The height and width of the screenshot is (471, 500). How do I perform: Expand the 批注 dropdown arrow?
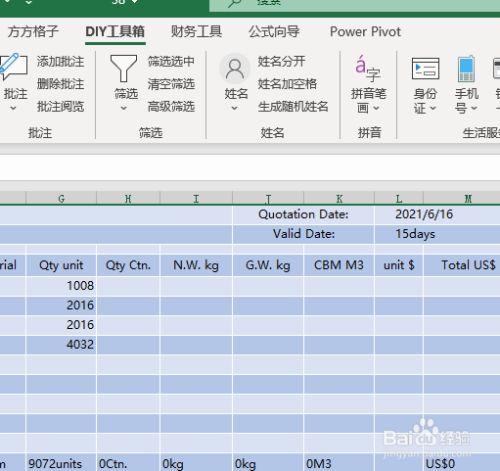13,108
